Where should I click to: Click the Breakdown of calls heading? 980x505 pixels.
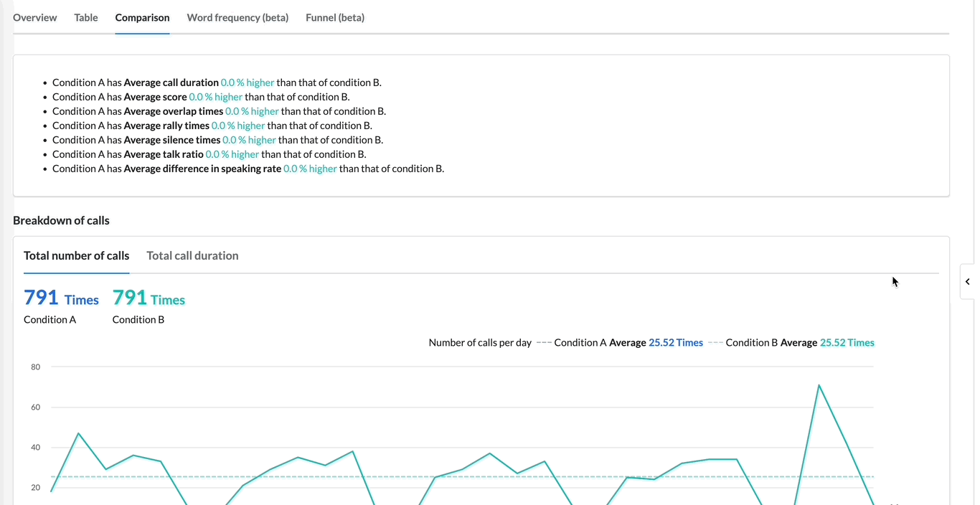[x=61, y=220]
